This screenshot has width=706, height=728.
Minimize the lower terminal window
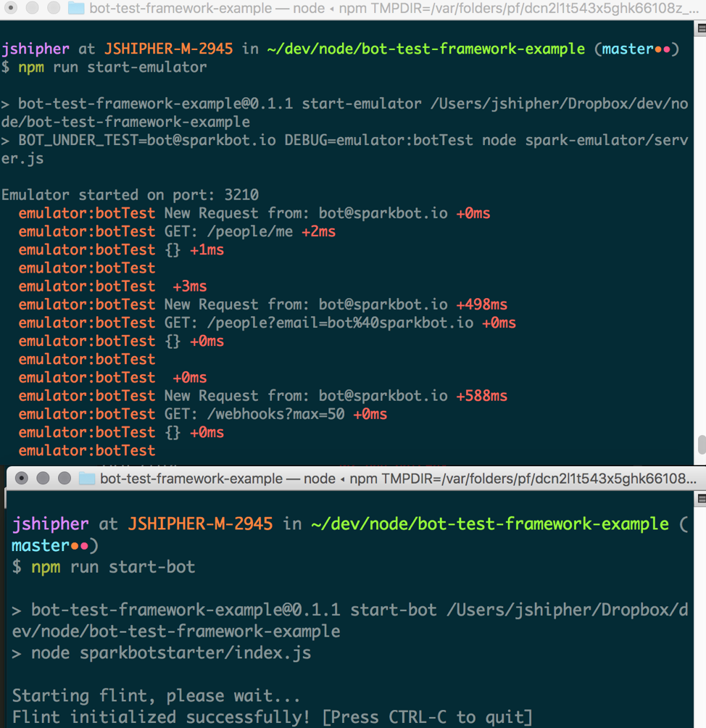[x=43, y=479]
